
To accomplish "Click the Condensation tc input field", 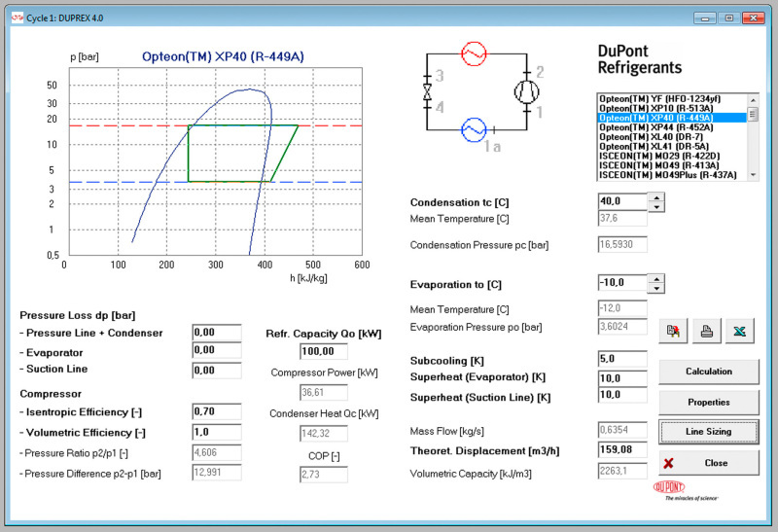I will pyautogui.click(x=622, y=201).
